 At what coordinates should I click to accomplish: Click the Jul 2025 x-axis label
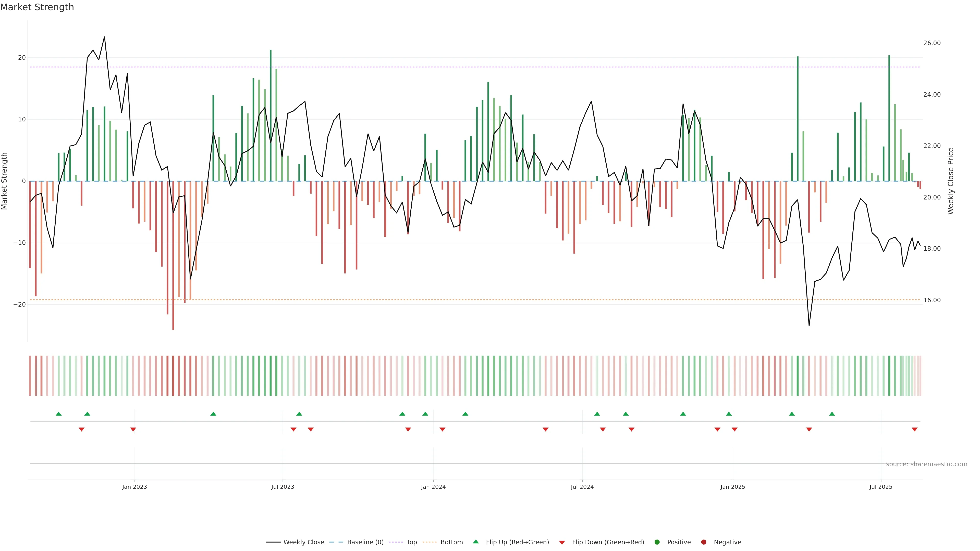pyautogui.click(x=881, y=487)
